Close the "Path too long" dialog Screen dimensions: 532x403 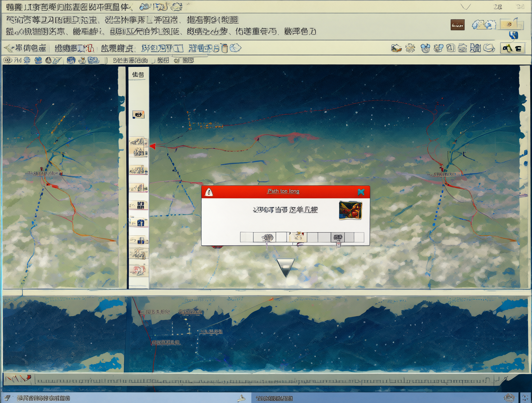(x=361, y=192)
